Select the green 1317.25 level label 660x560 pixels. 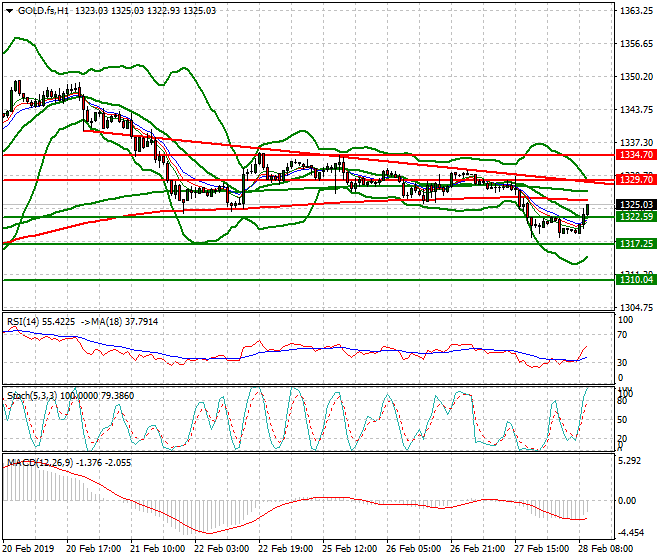point(636,243)
